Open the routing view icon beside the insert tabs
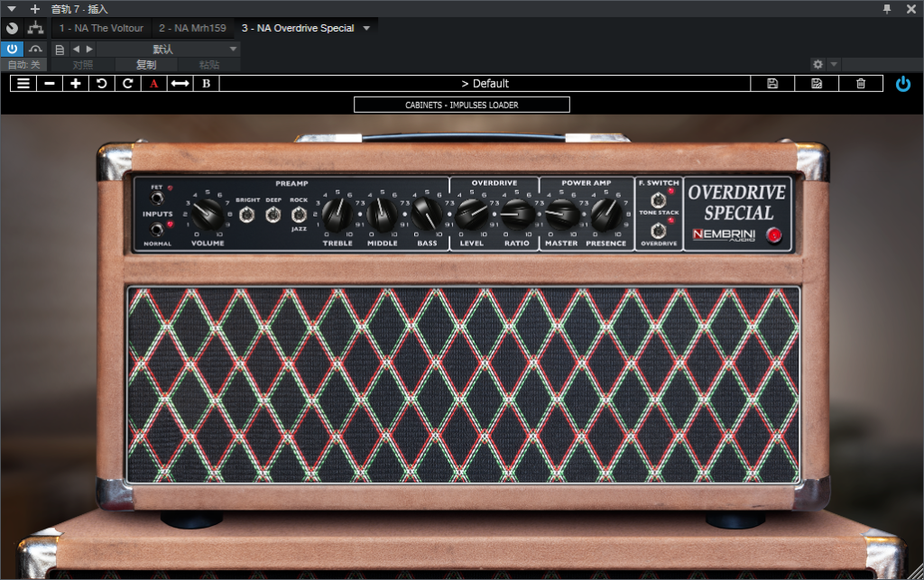This screenshot has height=580, width=924. coord(35,28)
